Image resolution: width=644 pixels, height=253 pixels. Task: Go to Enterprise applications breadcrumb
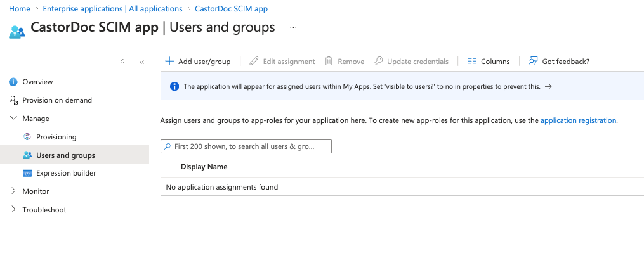(112, 9)
